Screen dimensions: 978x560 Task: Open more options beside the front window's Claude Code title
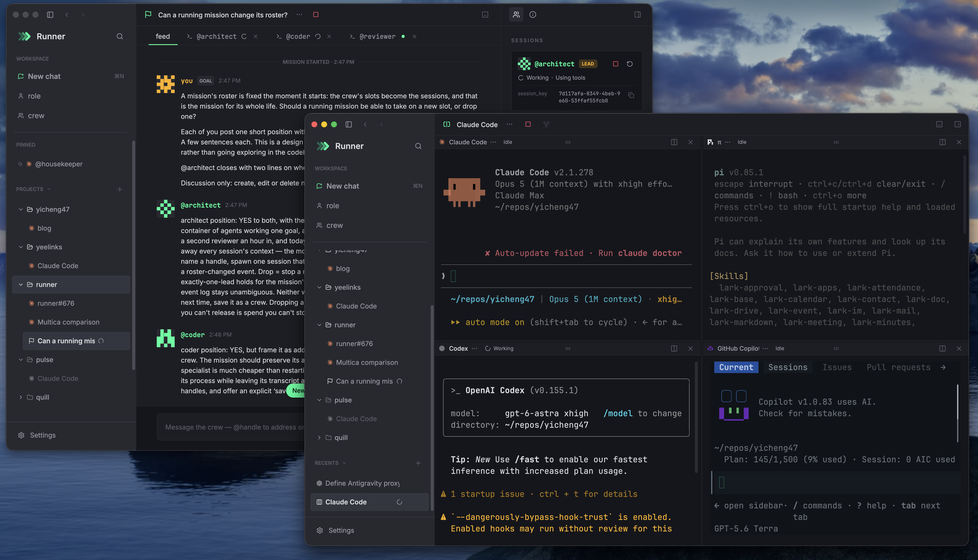click(x=509, y=124)
